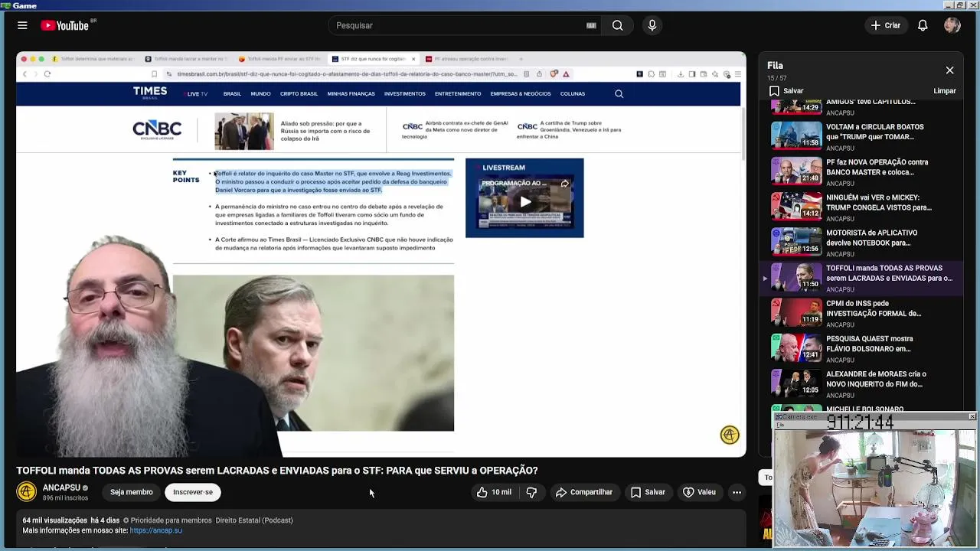
Task: Open the ANCAPSU channel name link
Action: pyautogui.click(x=61, y=487)
